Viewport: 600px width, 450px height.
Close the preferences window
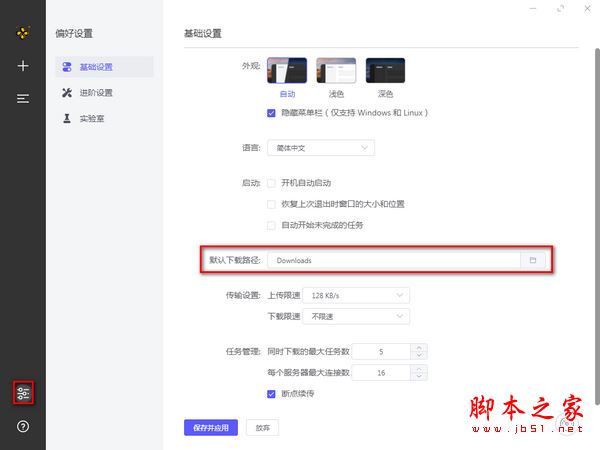point(587,8)
